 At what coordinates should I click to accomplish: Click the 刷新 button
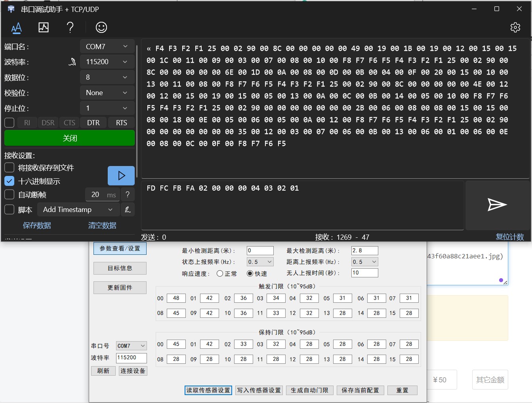click(x=103, y=371)
